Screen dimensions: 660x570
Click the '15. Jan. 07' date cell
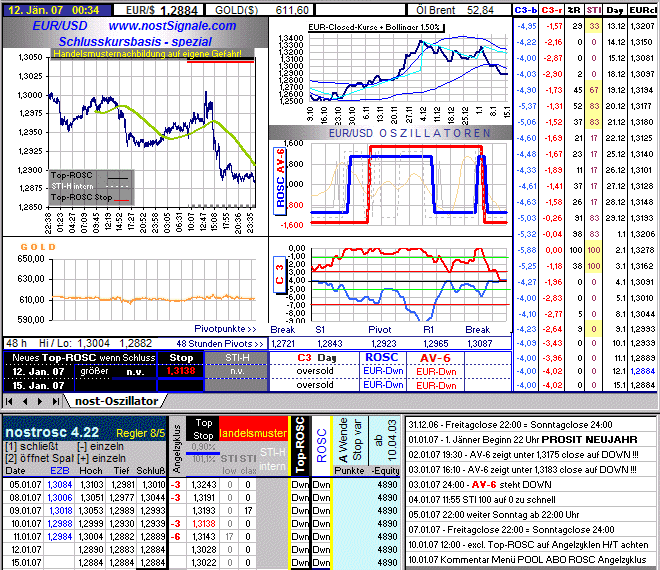tap(39, 385)
